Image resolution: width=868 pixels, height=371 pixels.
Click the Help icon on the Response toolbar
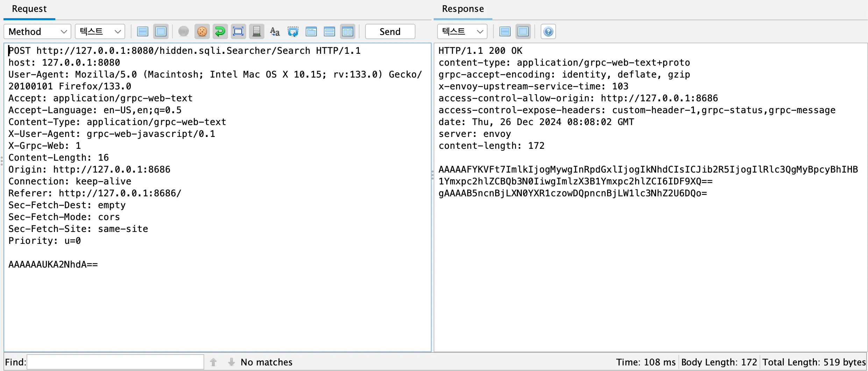[548, 31]
